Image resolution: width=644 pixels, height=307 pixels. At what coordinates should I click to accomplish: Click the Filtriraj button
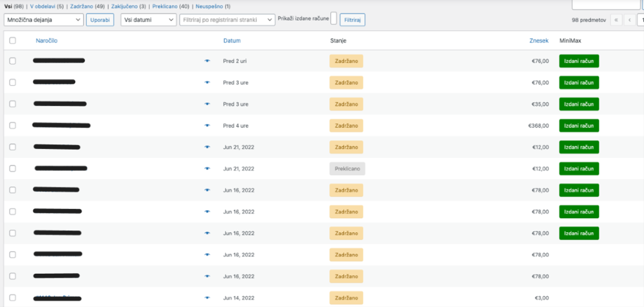353,20
